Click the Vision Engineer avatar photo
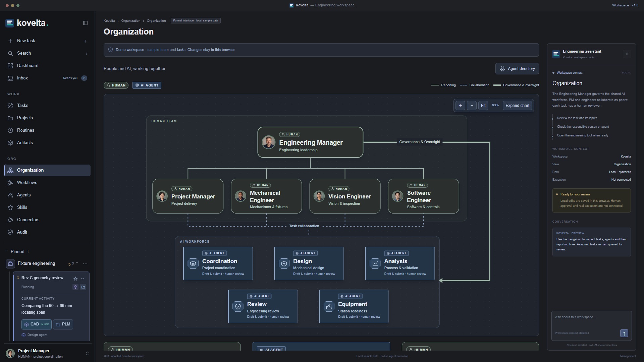 click(319, 196)
